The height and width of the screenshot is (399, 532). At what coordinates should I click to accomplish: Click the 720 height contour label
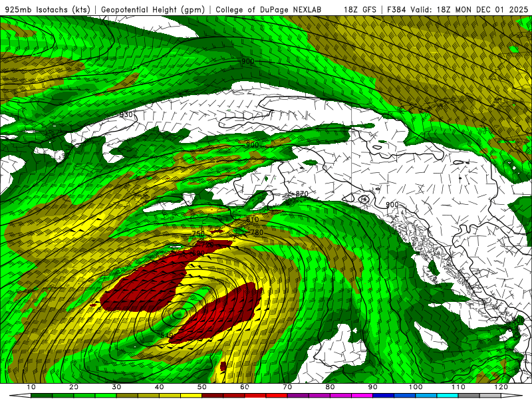pos(207,245)
